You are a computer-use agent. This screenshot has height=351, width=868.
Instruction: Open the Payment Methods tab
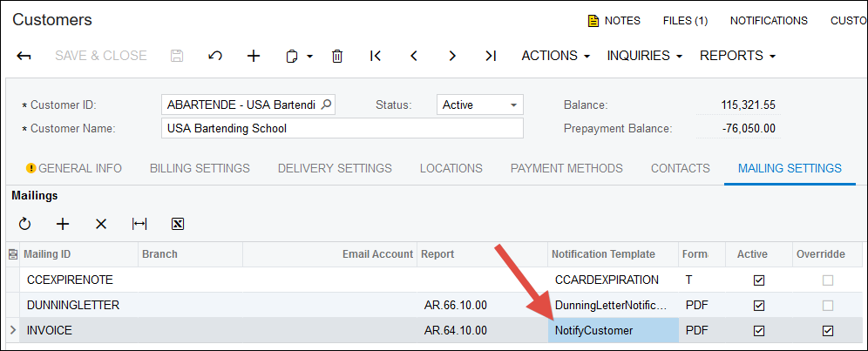tap(566, 168)
